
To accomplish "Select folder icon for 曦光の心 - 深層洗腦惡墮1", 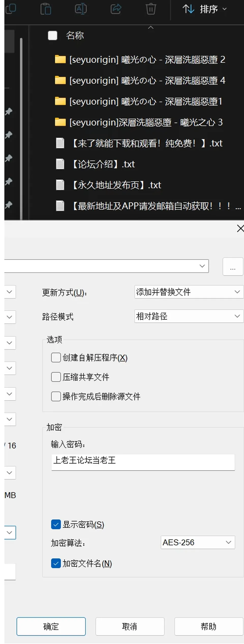I will click(60, 101).
